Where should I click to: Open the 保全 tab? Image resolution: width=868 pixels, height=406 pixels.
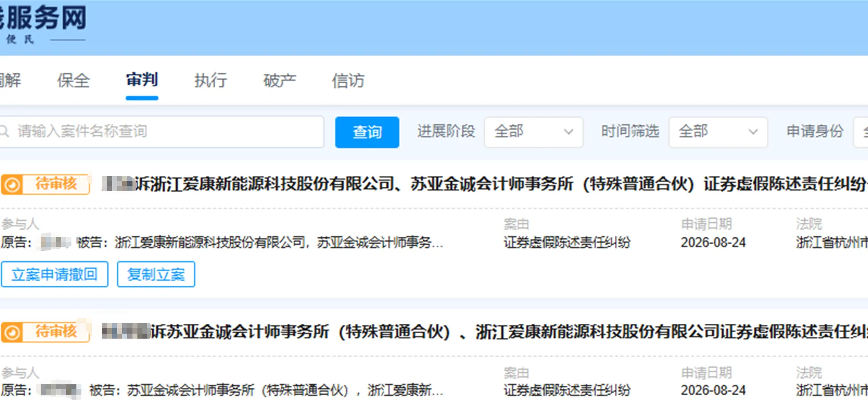(x=73, y=81)
